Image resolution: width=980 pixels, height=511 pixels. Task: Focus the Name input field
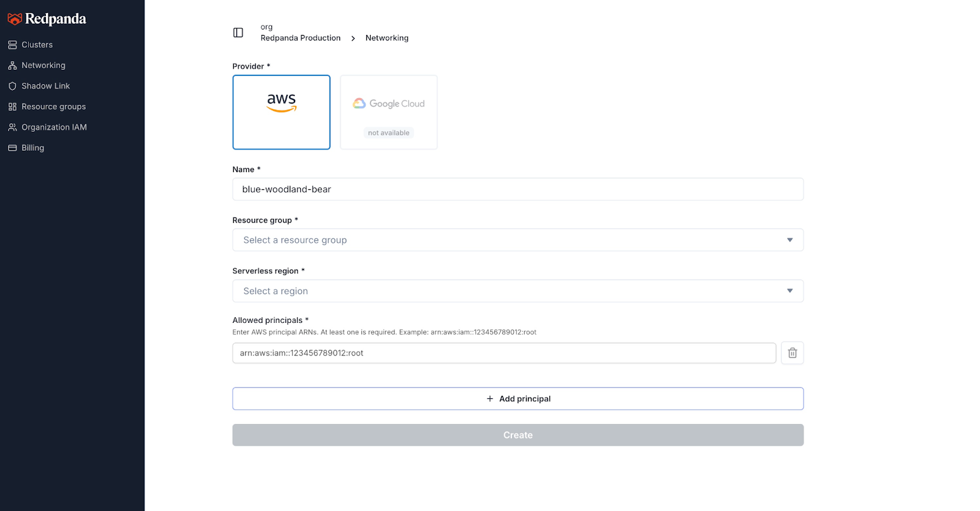click(x=518, y=189)
